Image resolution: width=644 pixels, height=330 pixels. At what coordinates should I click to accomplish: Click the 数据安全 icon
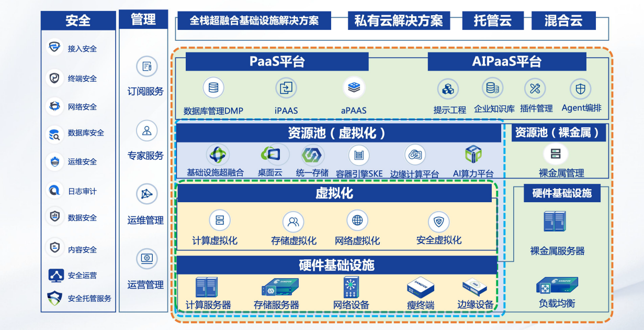54,216
